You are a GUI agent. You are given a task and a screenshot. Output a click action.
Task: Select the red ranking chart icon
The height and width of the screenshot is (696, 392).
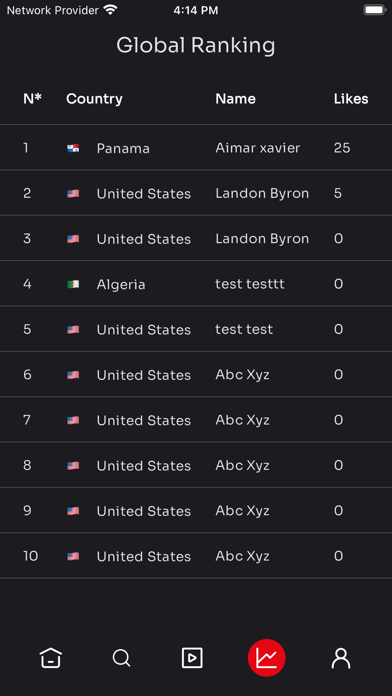click(266, 658)
